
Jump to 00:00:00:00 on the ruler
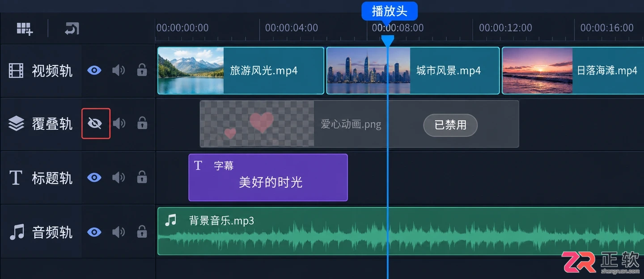(182, 28)
